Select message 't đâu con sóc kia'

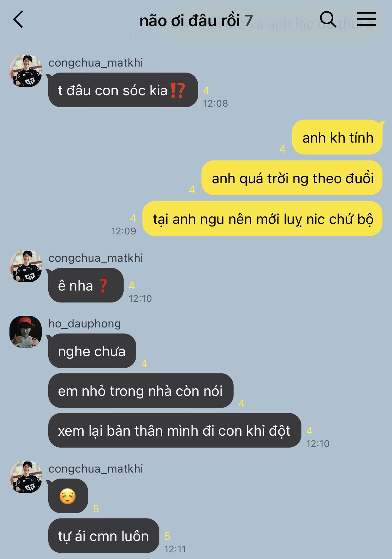[123, 90]
